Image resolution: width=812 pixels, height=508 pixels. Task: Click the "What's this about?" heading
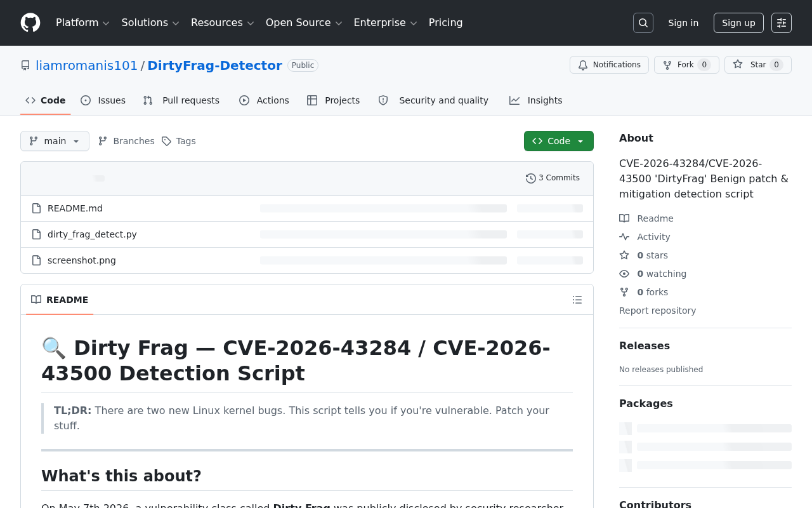[121, 476]
